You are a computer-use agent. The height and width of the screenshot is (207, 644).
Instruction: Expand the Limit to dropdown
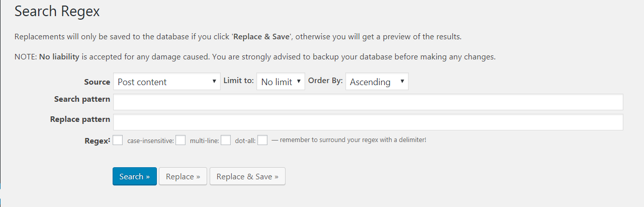coord(281,82)
